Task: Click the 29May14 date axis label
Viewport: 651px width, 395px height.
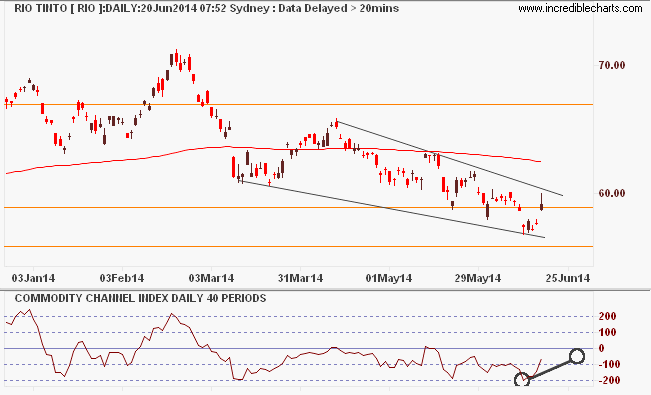Action: pos(478,278)
